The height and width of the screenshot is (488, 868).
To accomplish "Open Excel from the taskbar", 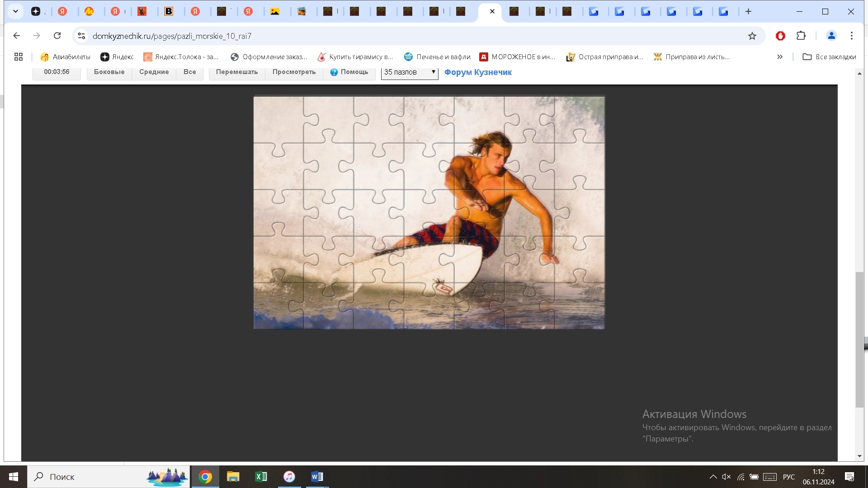I will click(261, 477).
